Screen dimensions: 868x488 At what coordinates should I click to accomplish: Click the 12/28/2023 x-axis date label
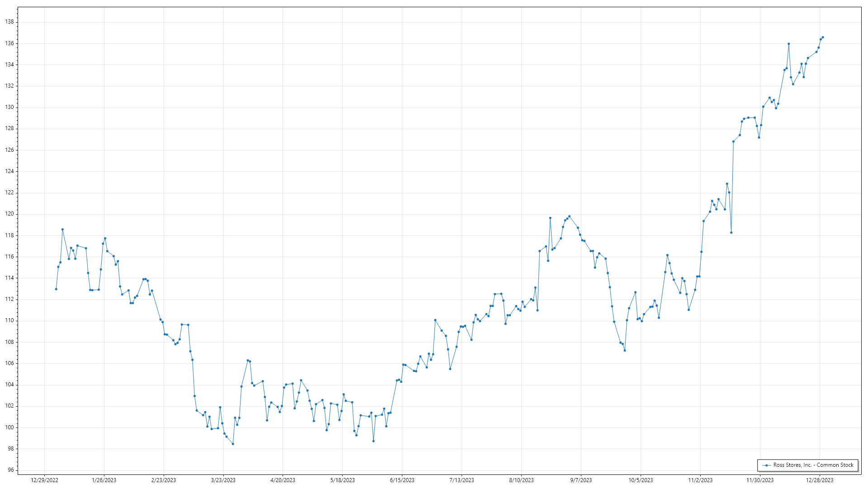(819, 480)
